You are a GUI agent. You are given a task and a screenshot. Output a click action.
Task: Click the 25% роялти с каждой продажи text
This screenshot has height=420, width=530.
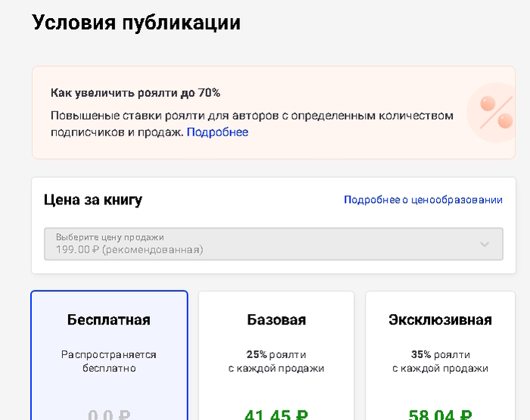[x=276, y=361]
